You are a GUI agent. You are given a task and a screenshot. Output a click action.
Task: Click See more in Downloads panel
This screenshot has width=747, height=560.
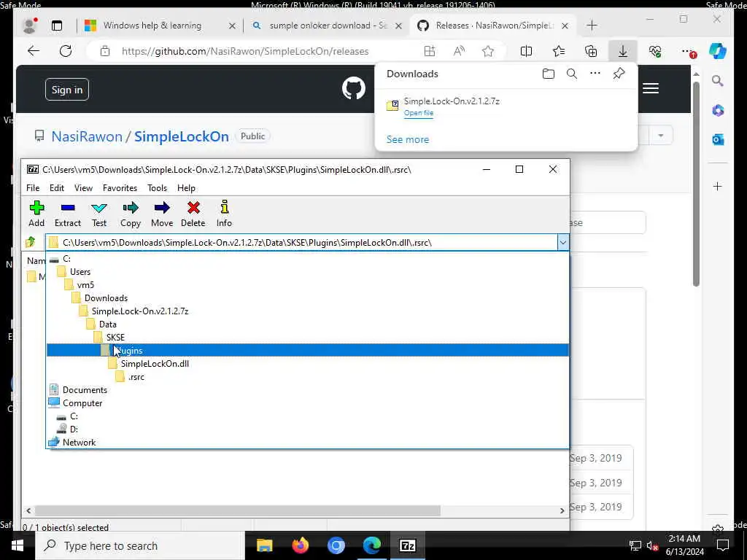[407, 139]
